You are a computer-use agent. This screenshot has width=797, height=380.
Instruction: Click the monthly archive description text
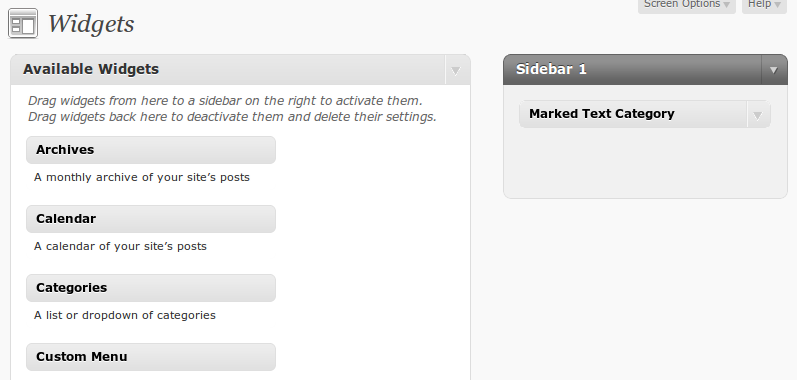click(142, 177)
